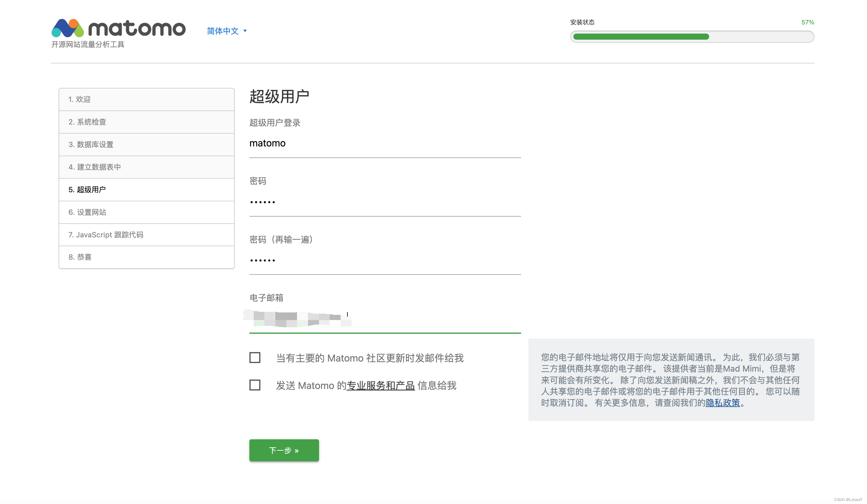Open the 简体中文 language dropdown
The width and height of the screenshot is (867, 504).
click(x=227, y=31)
